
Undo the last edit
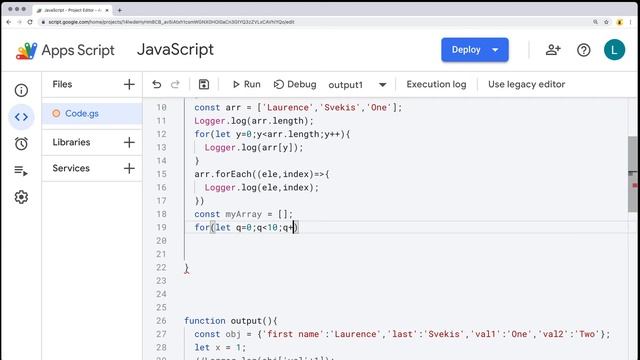tap(157, 84)
